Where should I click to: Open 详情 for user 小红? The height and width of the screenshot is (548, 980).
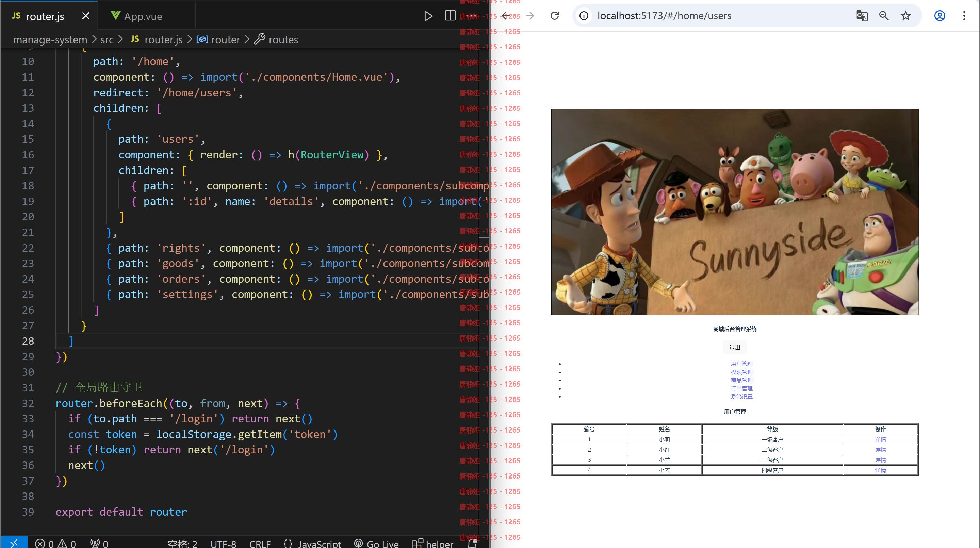pyautogui.click(x=880, y=450)
